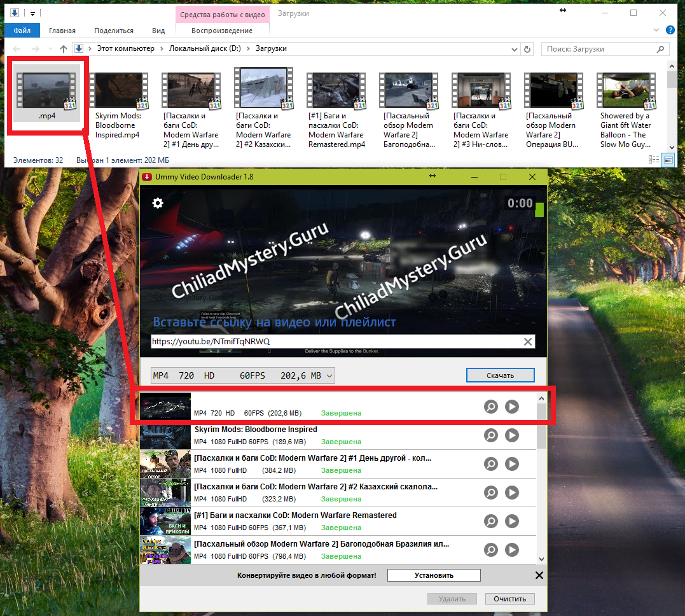Open Explorer help question mark icon

point(670,30)
